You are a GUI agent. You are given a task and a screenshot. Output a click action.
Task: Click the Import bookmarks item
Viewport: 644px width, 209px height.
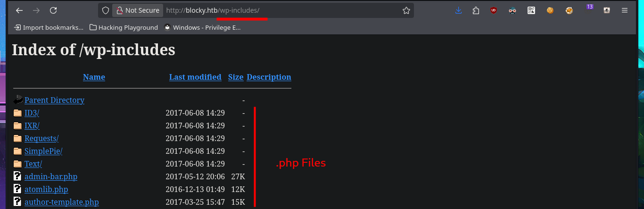click(x=49, y=27)
